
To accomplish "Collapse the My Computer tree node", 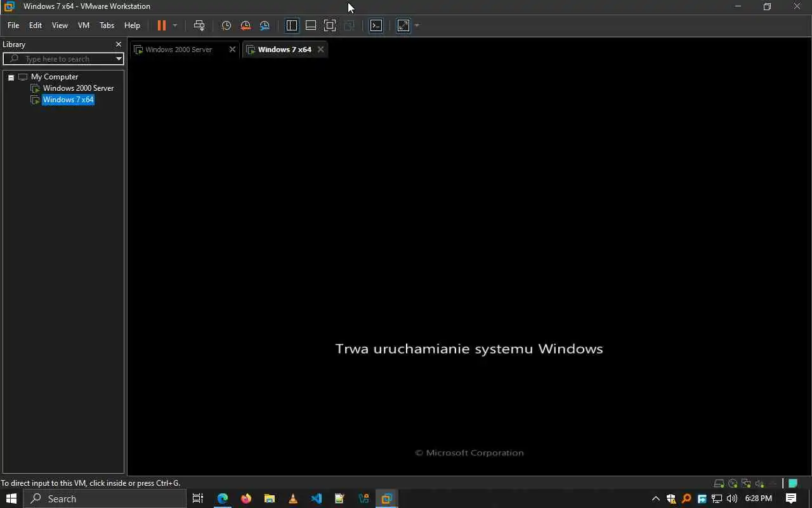I will pyautogui.click(x=11, y=77).
